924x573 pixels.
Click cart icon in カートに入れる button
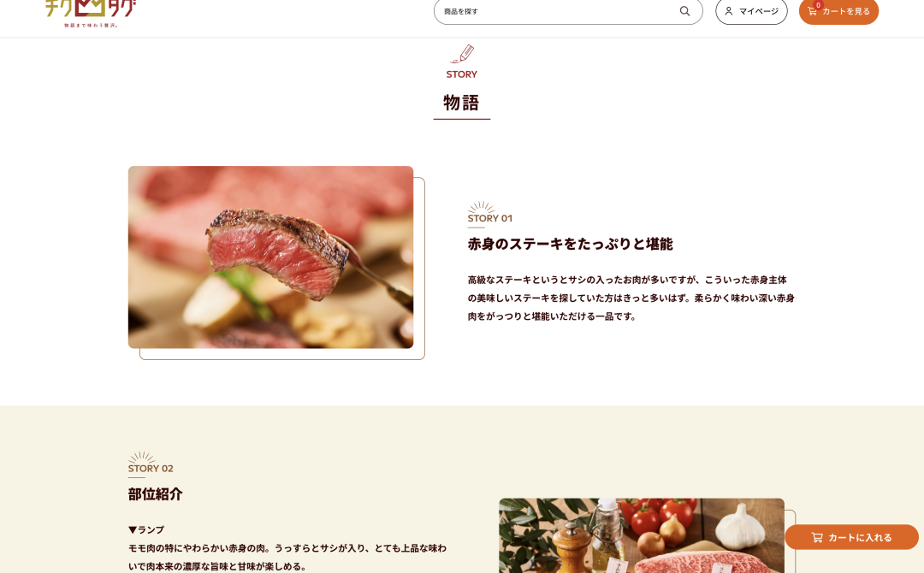click(x=817, y=537)
